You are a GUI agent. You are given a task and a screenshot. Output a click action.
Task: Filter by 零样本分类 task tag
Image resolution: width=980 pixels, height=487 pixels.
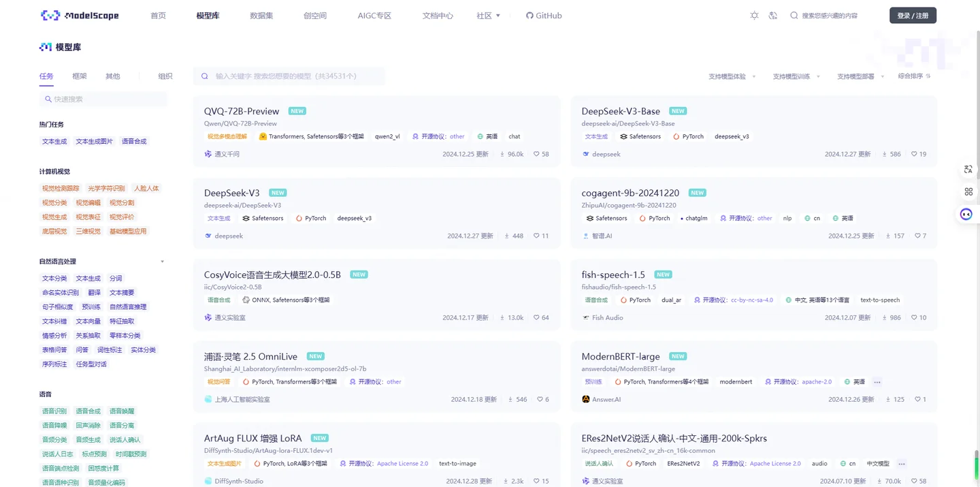(x=125, y=336)
